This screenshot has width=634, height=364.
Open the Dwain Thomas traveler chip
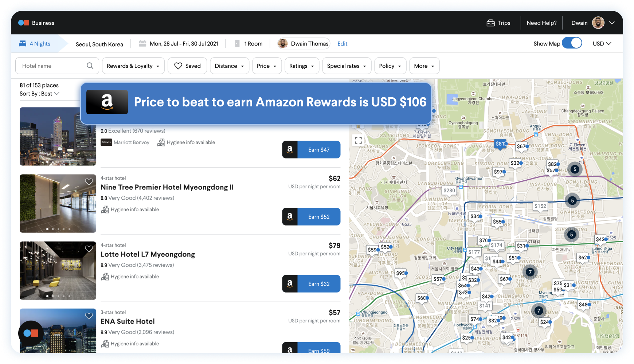point(304,43)
